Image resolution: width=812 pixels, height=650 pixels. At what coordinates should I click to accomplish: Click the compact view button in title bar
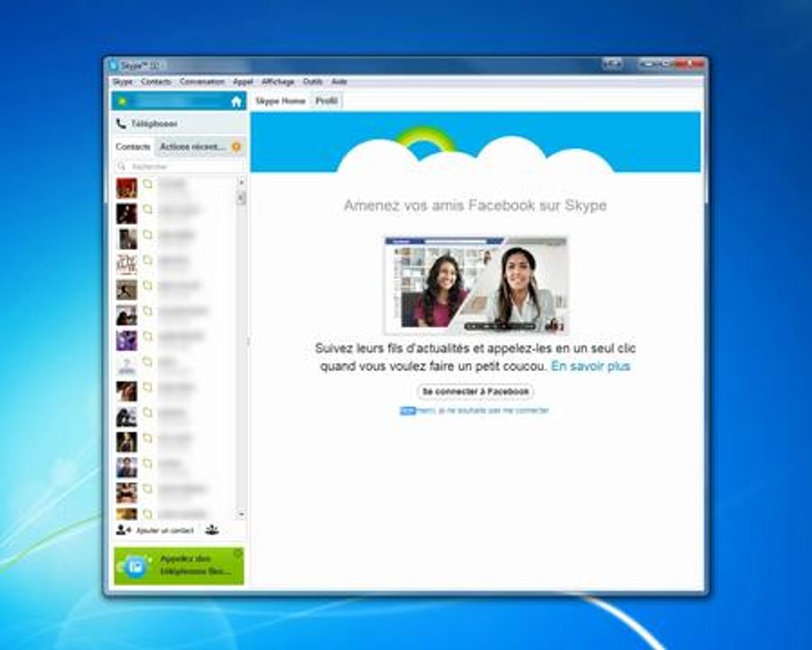612,63
